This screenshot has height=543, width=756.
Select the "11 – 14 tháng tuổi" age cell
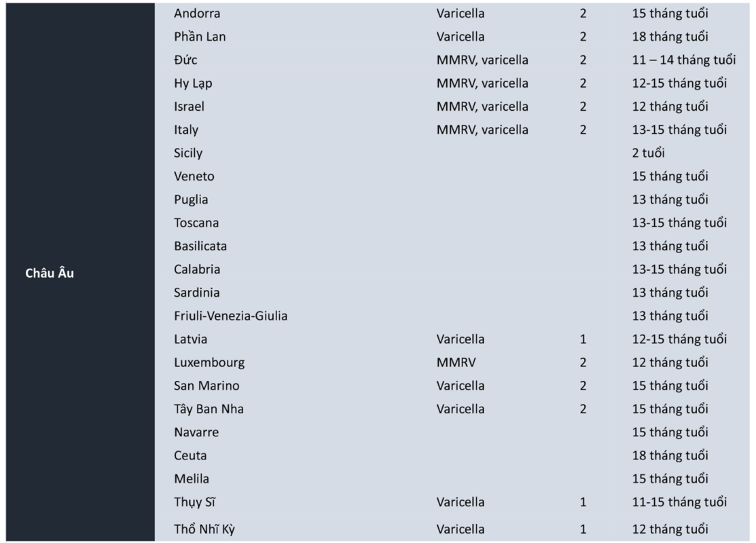point(683,60)
